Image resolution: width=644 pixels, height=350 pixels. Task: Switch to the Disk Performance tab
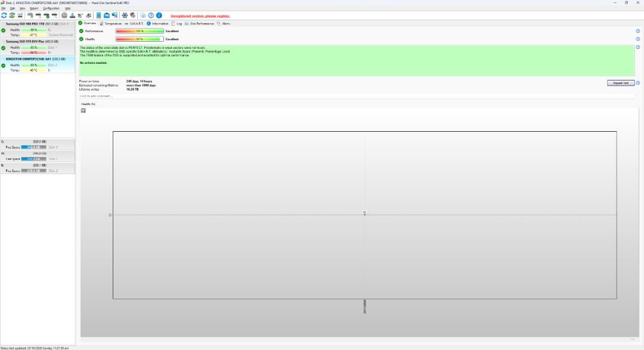[199, 23]
